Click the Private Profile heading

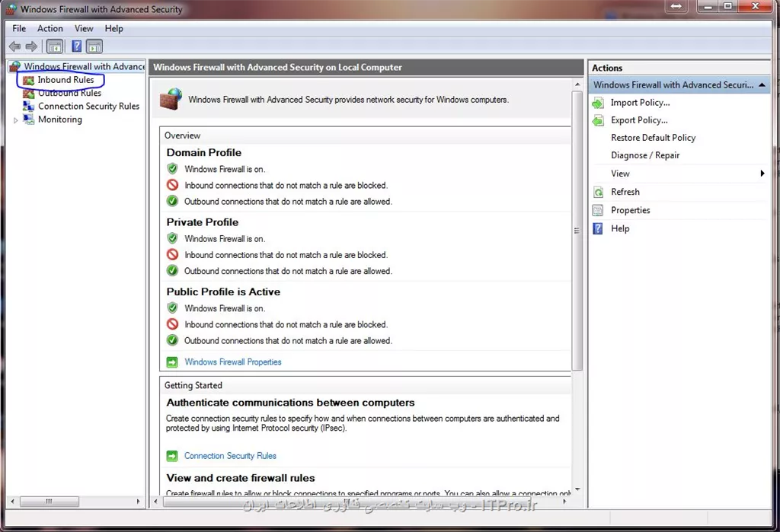click(203, 222)
